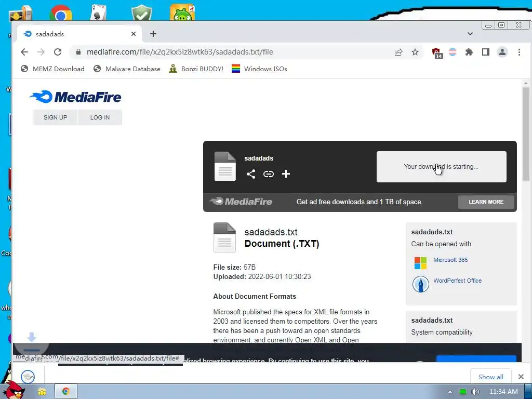Close the sadadads tab
Screen dimensions: 532x399
(x=134, y=34)
